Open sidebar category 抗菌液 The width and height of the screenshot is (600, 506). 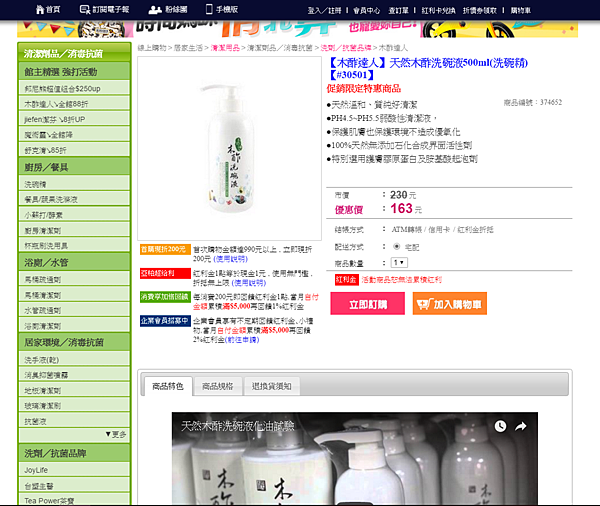coord(74,421)
